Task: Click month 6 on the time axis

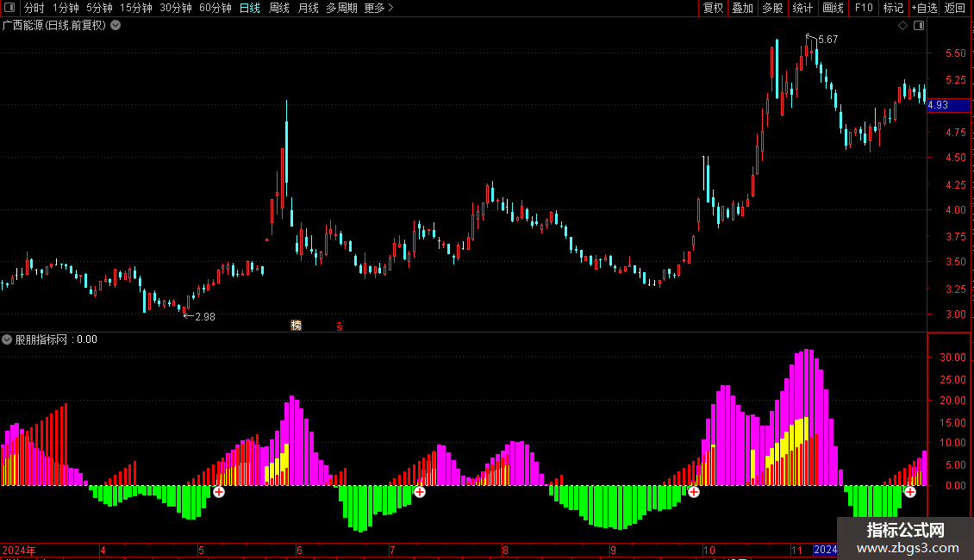Action: tap(299, 550)
